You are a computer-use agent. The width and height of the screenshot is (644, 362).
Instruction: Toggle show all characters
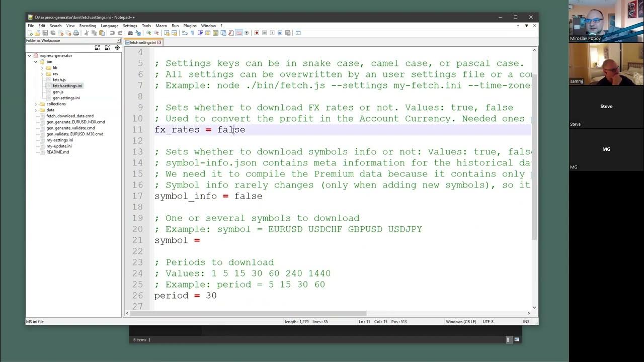192,33
